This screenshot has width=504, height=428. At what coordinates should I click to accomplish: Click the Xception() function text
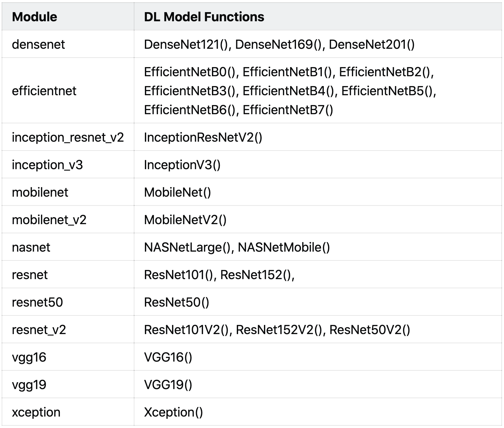click(x=173, y=412)
